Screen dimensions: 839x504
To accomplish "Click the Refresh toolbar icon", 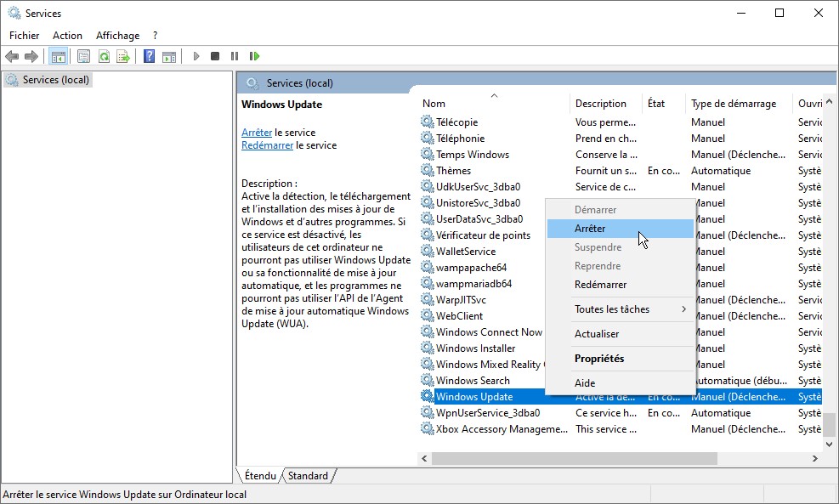I will pyautogui.click(x=104, y=57).
